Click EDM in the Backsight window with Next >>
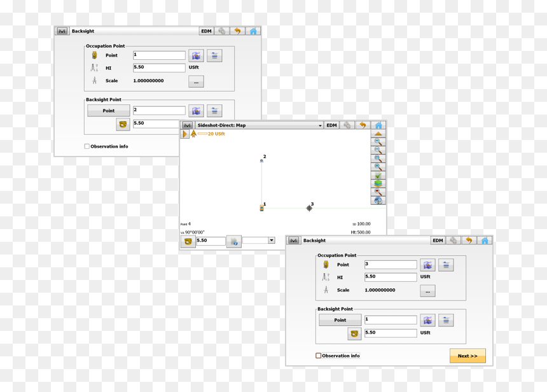This screenshot has height=392, width=547. pyautogui.click(x=438, y=240)
